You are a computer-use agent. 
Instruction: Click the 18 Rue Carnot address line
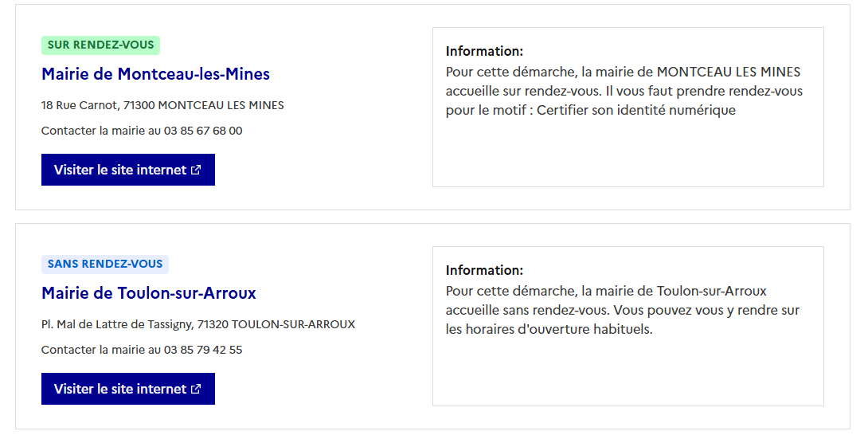click(162, 105)
